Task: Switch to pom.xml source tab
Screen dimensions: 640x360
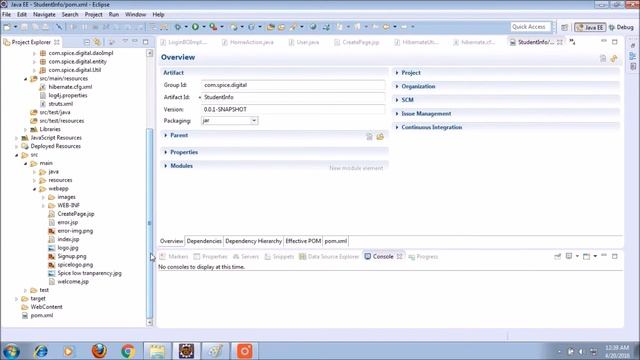Action: [x=336, y=241]
